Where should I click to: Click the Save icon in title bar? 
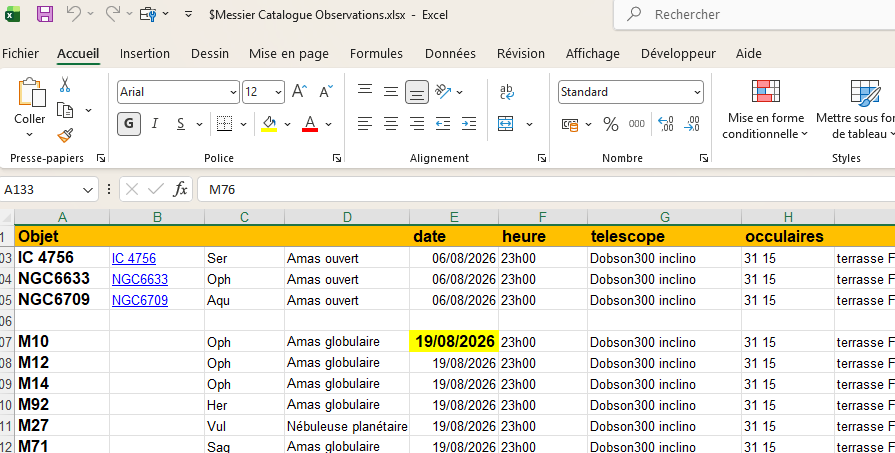(45, 14)
